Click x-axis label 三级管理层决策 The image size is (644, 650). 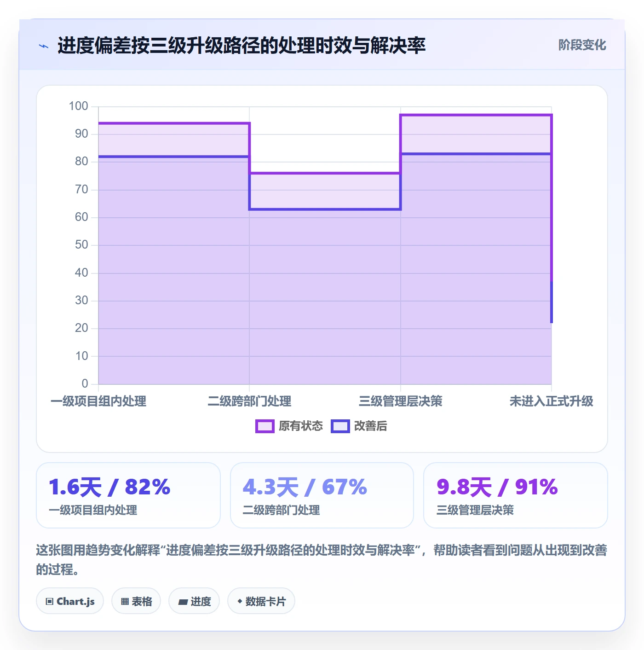coord(401,401)
